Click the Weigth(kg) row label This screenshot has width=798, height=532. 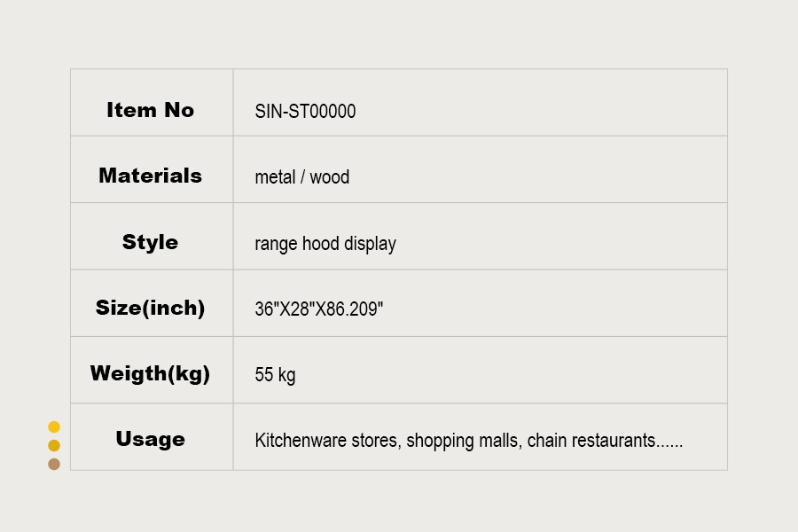(150, 373)
